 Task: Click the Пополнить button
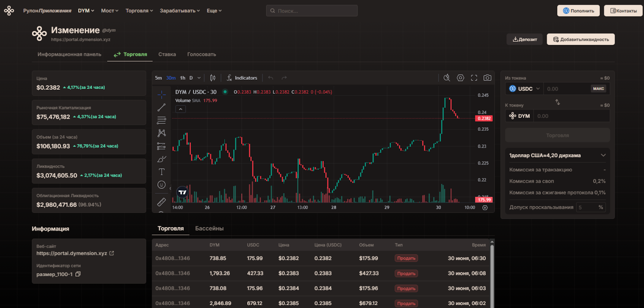pyautogui.click(x=578, y=11)
